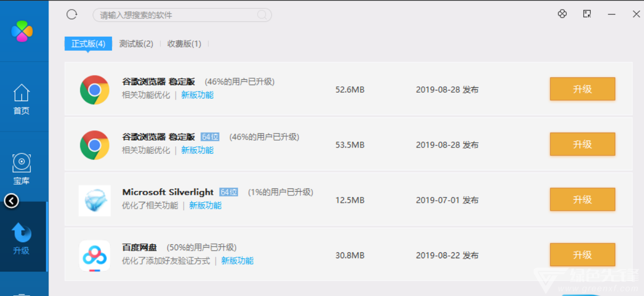Image resolution: width=644 pixels, height=296 pixels.
Task: Open 宝库 software library in sidebar
Action: pos(21,169)
